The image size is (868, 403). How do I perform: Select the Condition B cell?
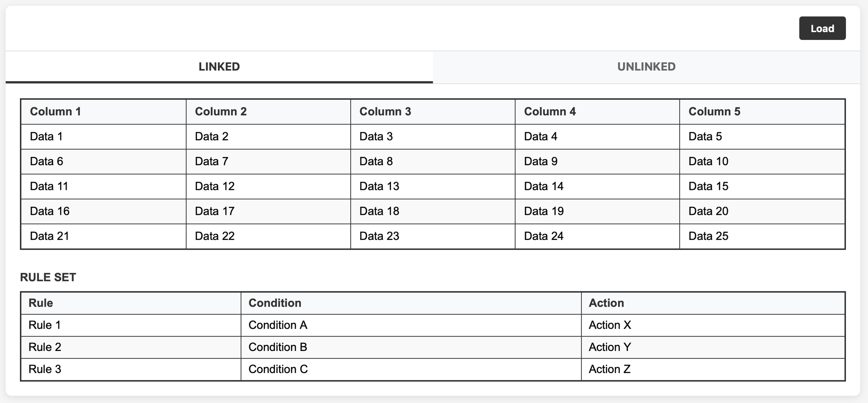tap(411, 347)
